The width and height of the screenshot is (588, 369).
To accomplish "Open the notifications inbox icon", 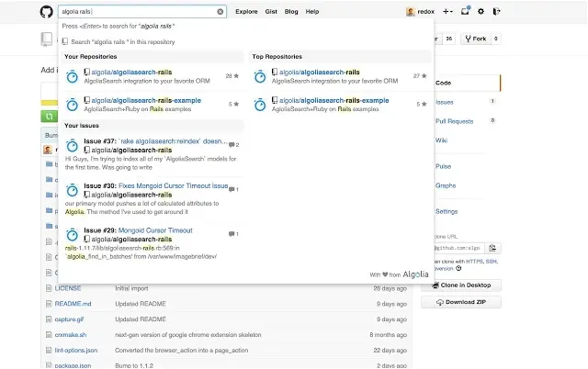I will [465, 11].
